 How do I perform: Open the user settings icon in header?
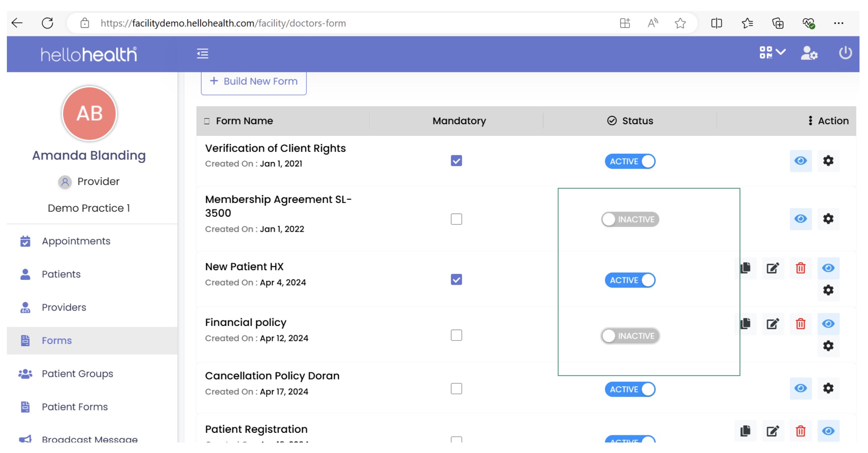(808, 53)
